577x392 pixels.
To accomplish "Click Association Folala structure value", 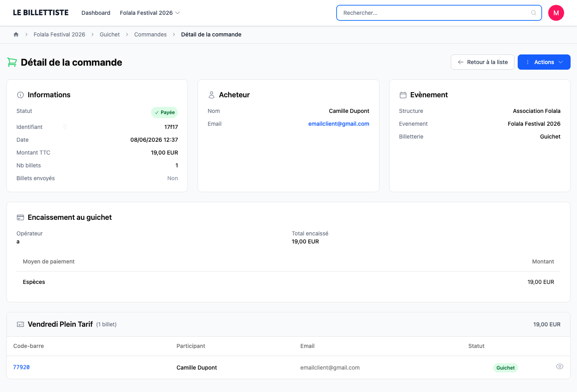I will tap(537, 111).
